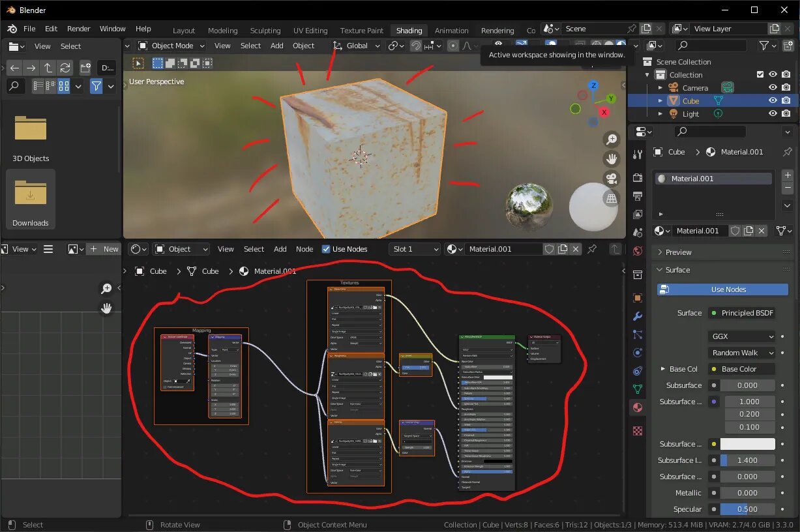
Task: Click the red X axis gizmo
Action: coord(604,112)
